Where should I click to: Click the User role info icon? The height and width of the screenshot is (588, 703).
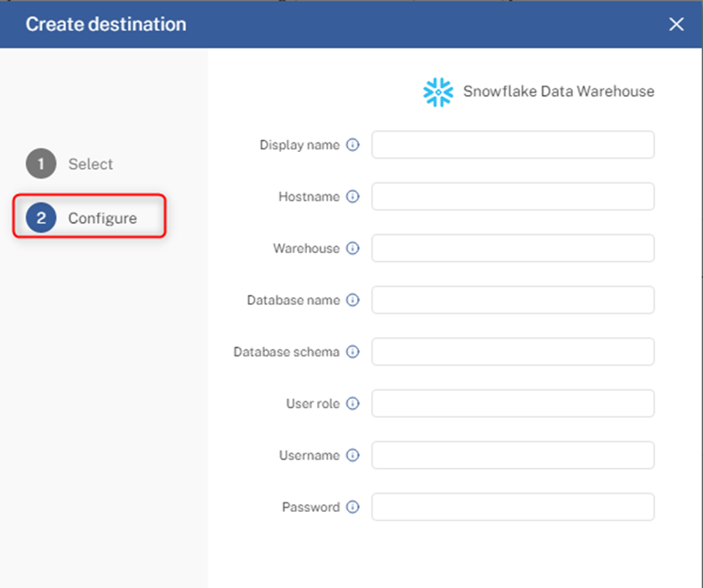tap(353, 404)
